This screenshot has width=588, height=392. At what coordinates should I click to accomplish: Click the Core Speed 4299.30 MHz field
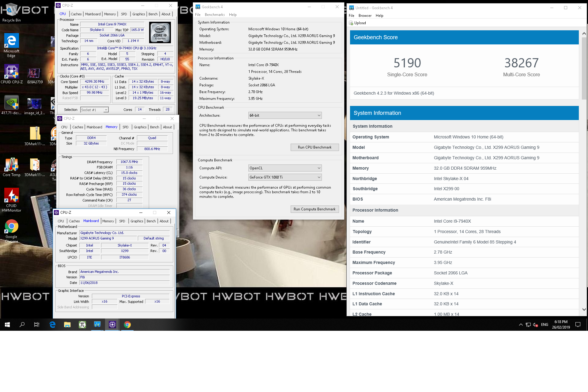(x=95, y=81)
